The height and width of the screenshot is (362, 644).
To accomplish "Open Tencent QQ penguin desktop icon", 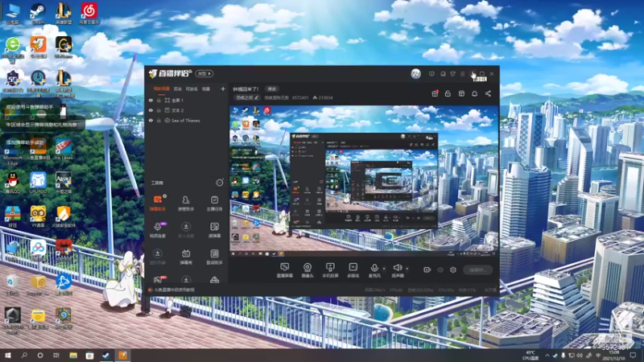I will 13,182.
